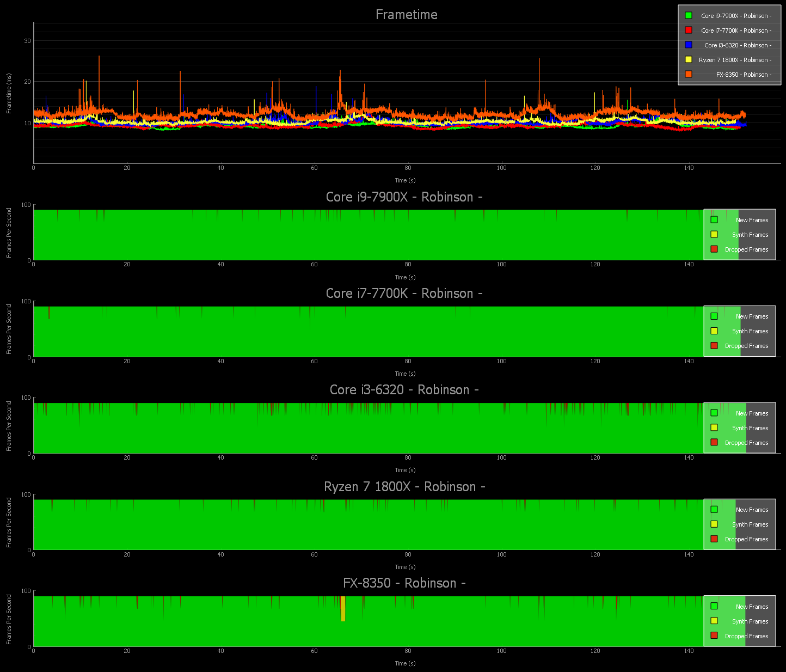Select 'Core i3-6320 - Robinson' label in Frametime legend
Viewport: 786px width, 672px height.
(x=738, y=45)
